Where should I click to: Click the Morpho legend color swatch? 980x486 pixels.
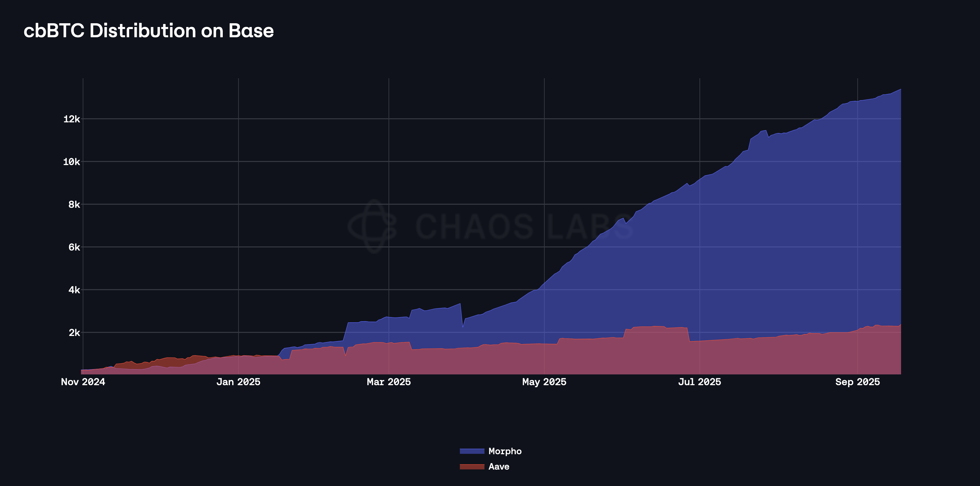tap(472, 451)
